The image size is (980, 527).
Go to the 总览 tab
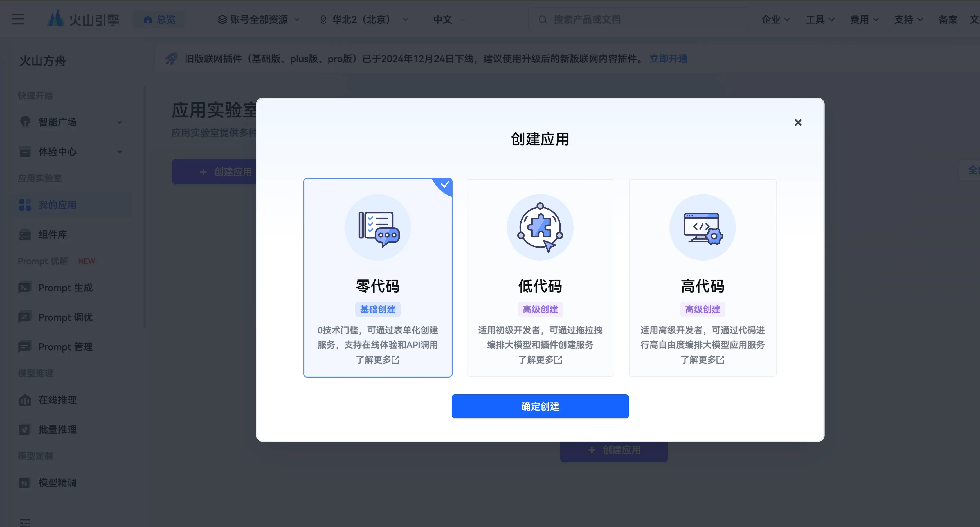coord(159,19)
